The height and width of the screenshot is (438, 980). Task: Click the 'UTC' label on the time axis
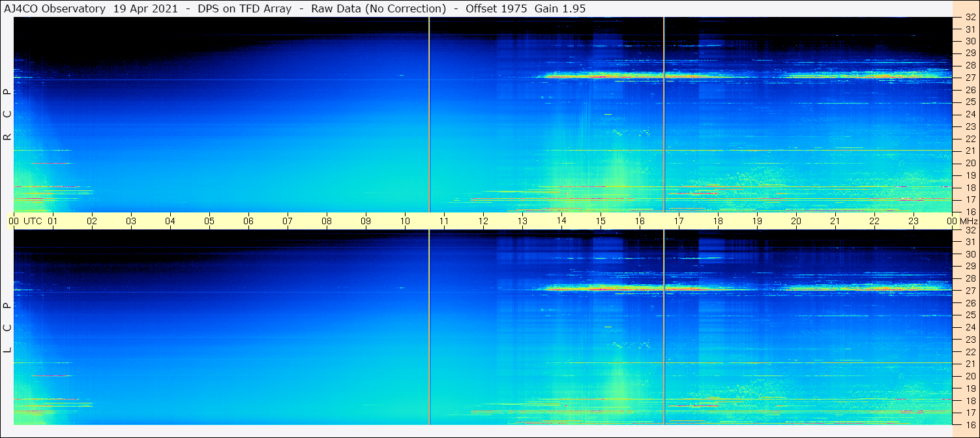[33, 221]
